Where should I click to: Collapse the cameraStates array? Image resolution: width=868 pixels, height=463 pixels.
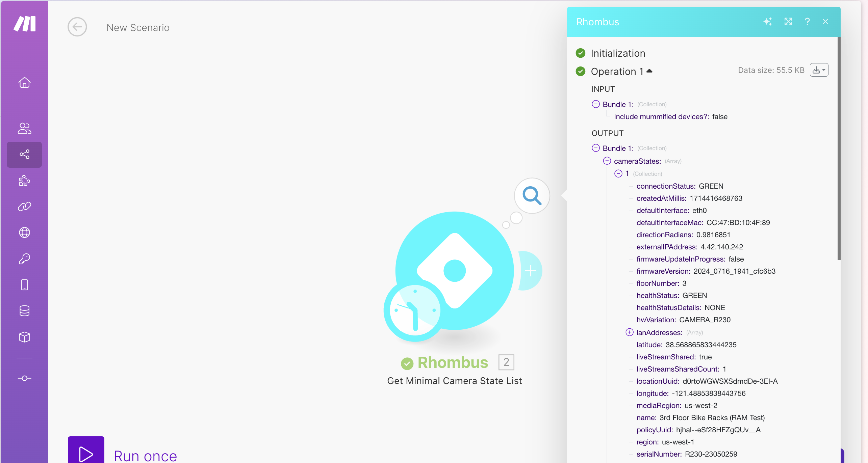tap(607, 161)
